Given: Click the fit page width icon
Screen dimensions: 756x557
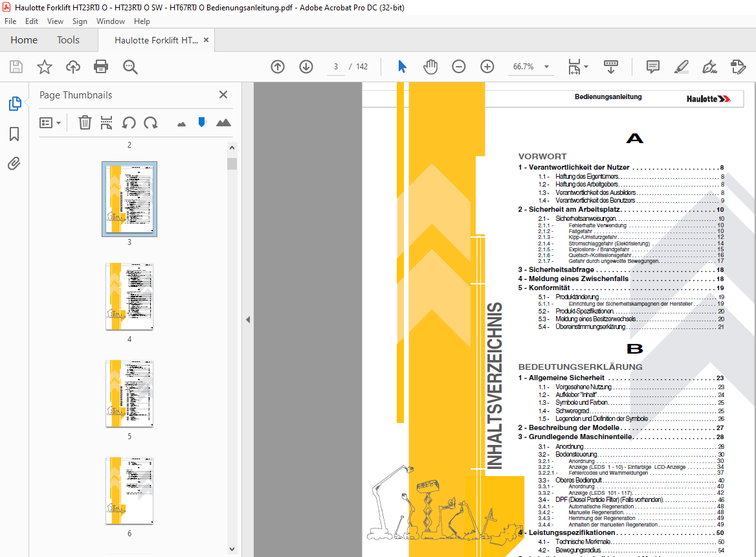Looking at the screenshot, I should coord(574,67).
